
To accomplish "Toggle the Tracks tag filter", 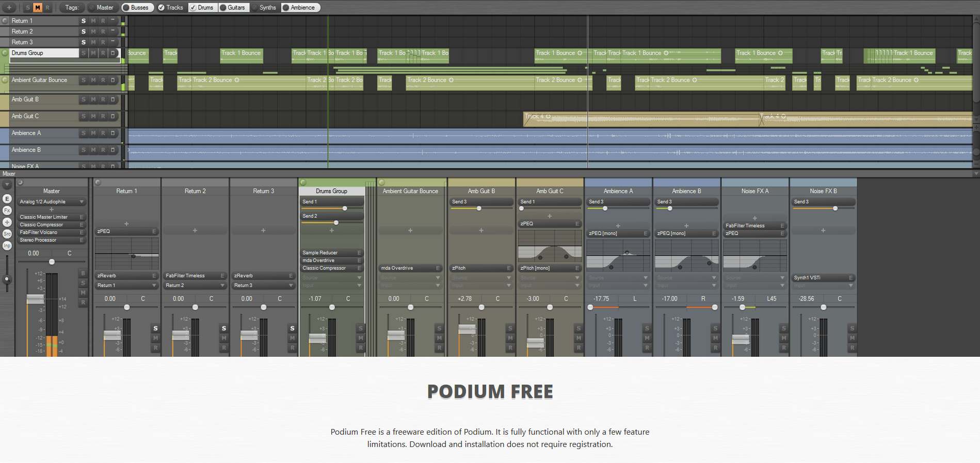I will [170, 7].
